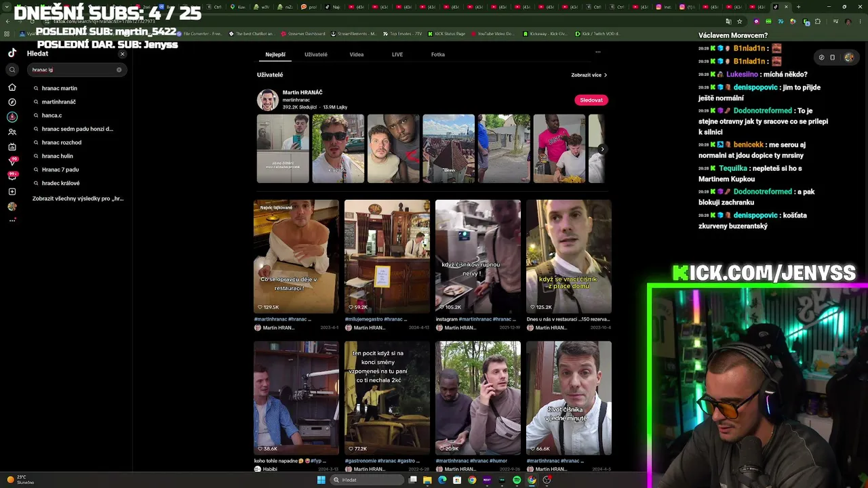Screen dimensions: 868x488
Task: Switch to the Uživatelé tab
Action: coord(316,54)
